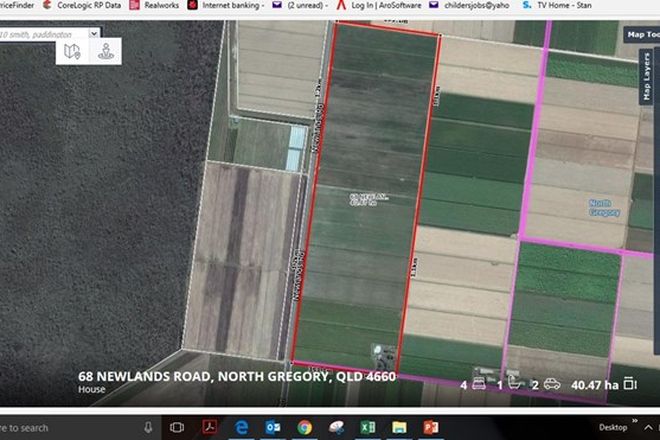Click the street view person icon
Screen dimensions: 660x440
pos(104,52)
